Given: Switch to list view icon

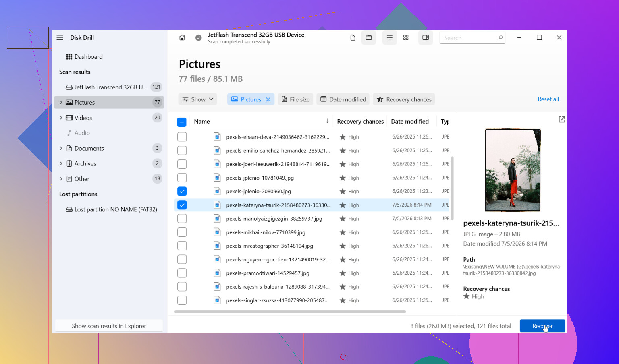Looking at the screenshot, I should 390,37.
